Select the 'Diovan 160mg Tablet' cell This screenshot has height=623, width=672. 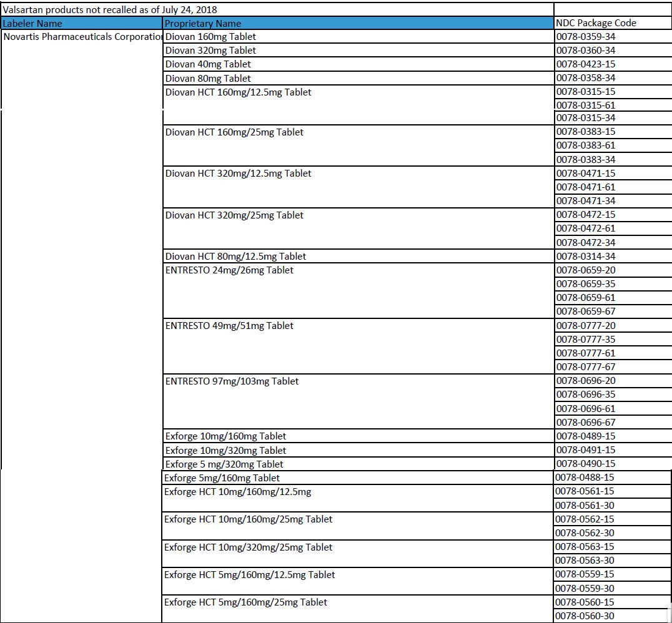pyautogui.click(x=358, y=36)
